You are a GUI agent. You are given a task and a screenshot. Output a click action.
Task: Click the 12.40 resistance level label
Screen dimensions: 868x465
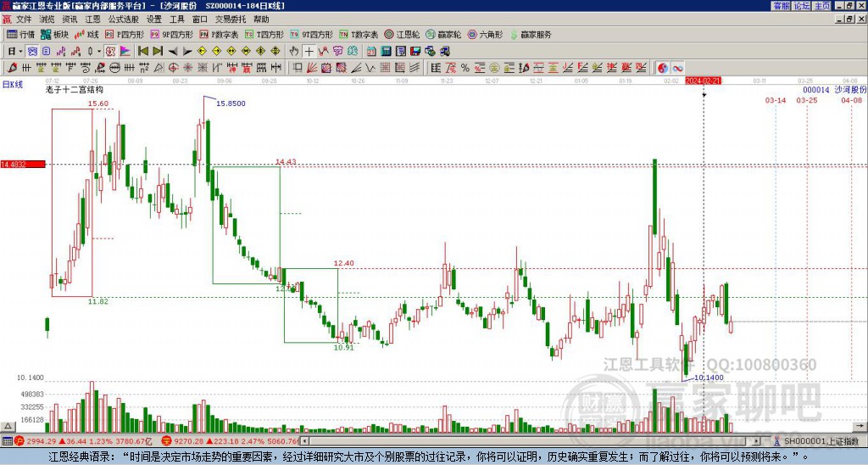point(344,263)
